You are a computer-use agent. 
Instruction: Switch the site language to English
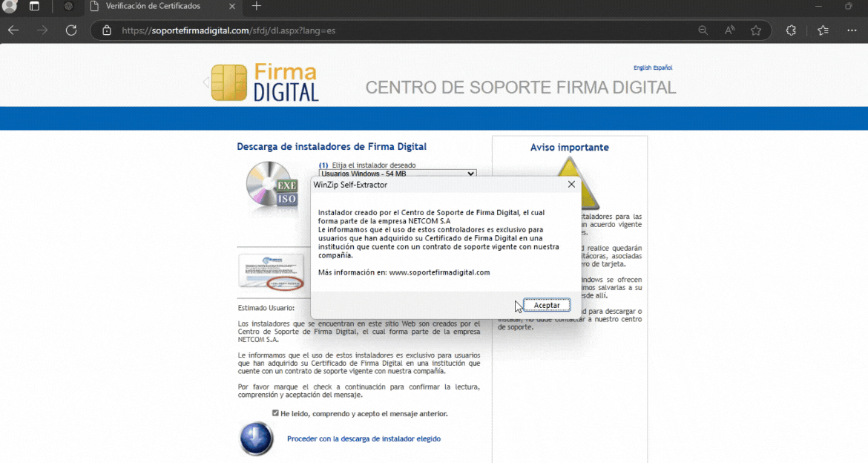coord(642,68)
